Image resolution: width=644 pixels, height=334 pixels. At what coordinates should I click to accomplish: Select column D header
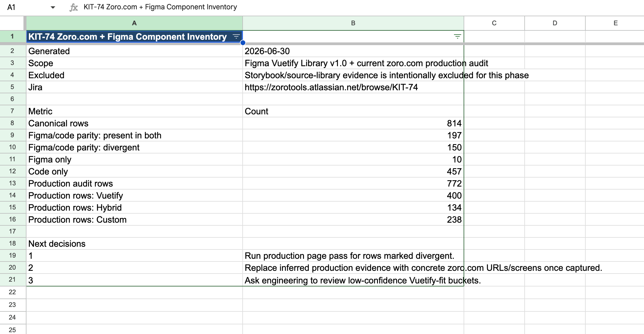555,23
